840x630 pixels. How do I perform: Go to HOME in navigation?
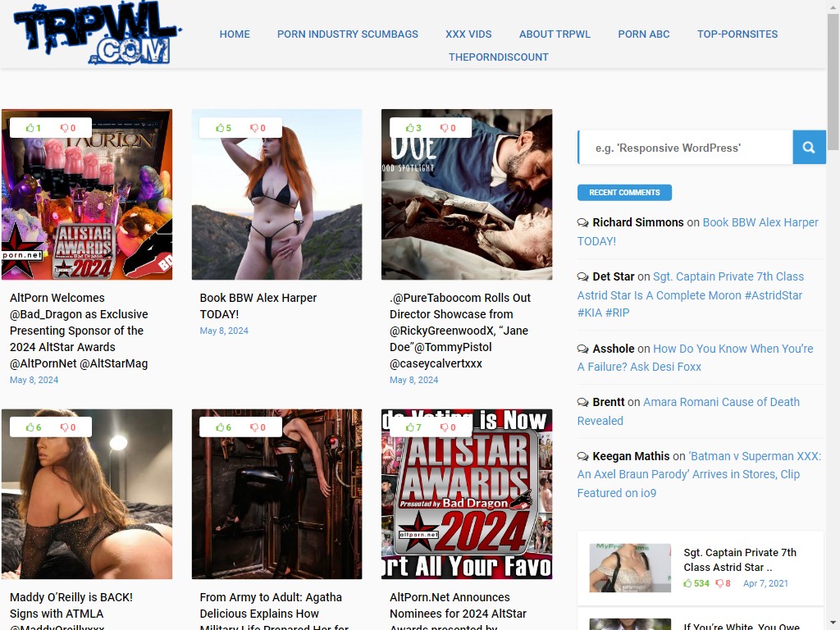tap(235, 34)
